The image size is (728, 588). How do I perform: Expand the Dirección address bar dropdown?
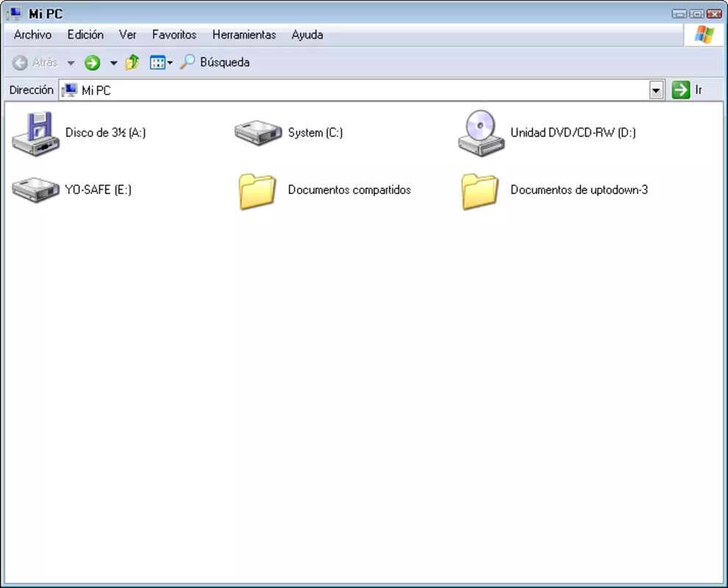click(656, 90)
